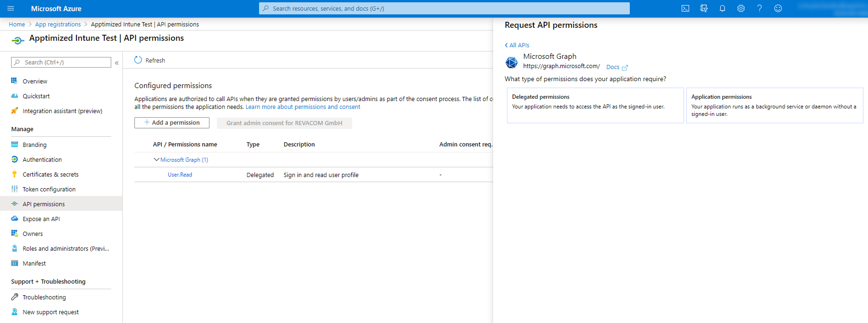Refresh the configured permissions list
Image resolution: width=868 pixels, height=323 pixels.
tap(150, 60)
